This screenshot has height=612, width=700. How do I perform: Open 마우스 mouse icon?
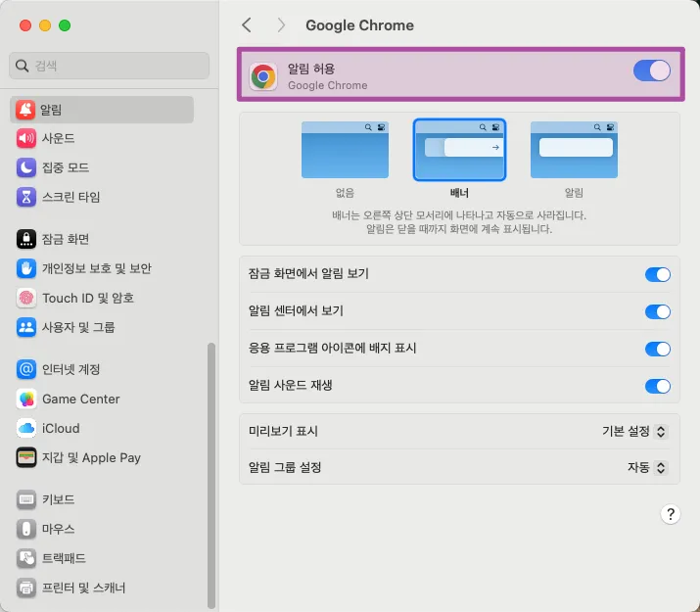tap(25, 529)
